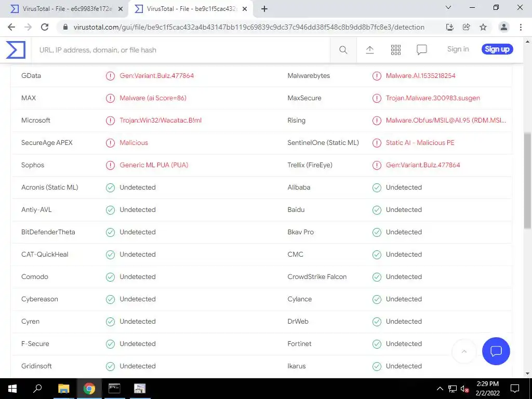
Task: Open Chrome from the taskbar
Action: point(89,389)
